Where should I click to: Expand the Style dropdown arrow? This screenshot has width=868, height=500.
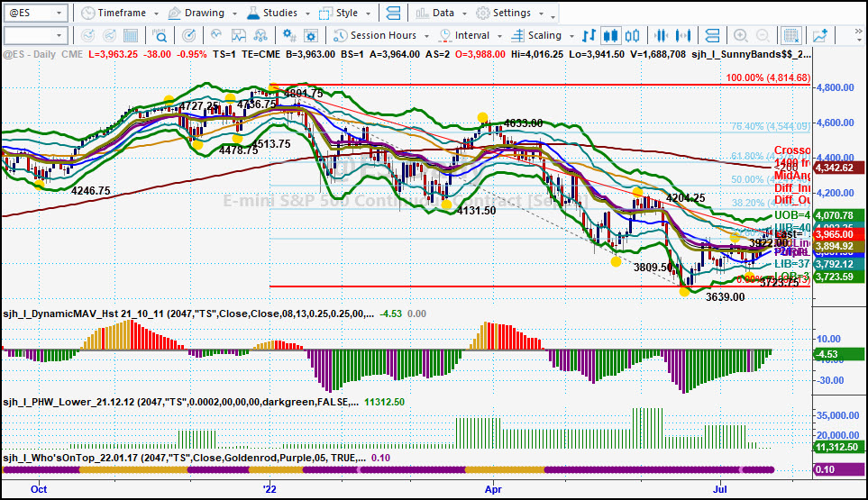click(368, 14)
